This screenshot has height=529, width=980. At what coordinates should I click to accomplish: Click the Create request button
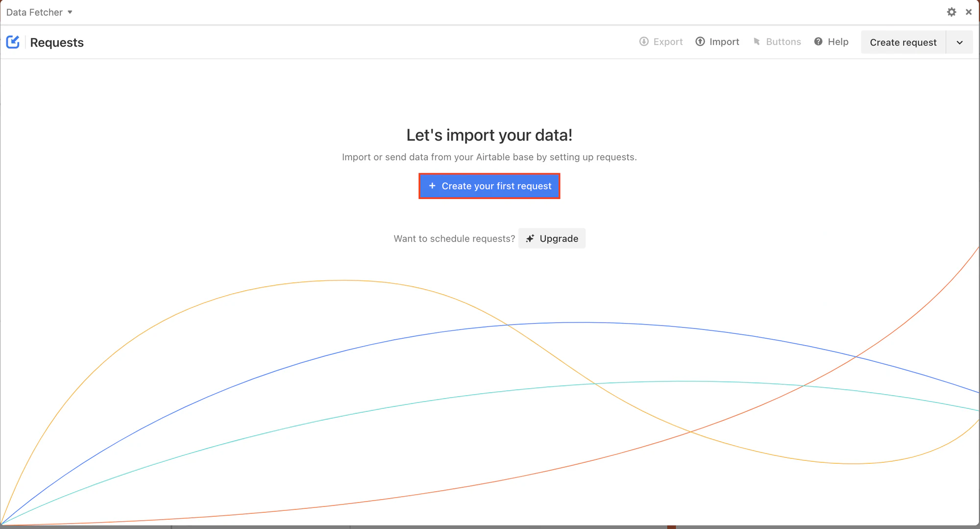pyautogui.click(x=903, y=43)
